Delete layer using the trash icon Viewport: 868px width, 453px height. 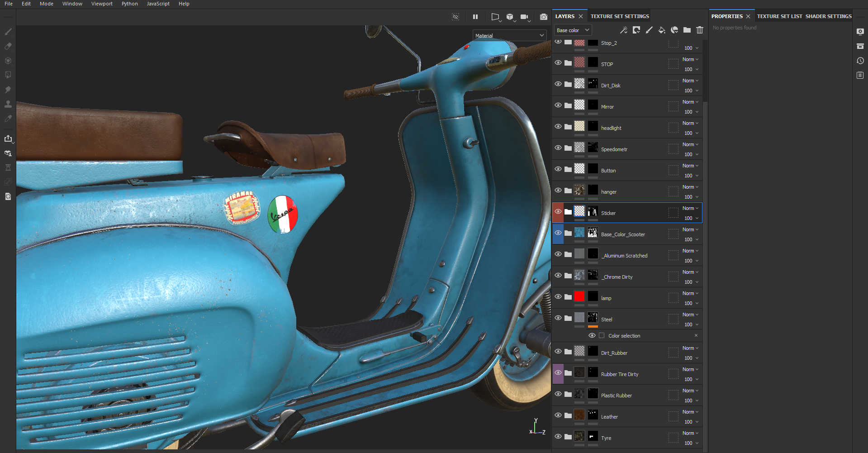pyautogui.click(x=700, y=30)
